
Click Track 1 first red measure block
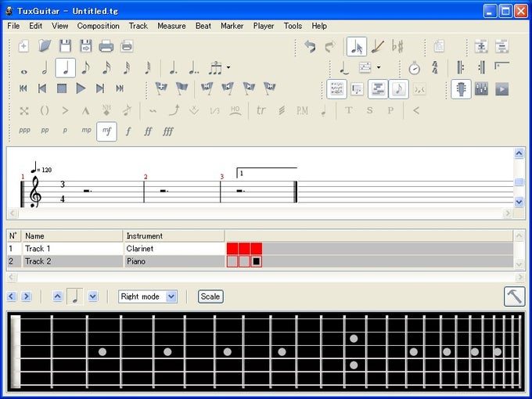232,249
